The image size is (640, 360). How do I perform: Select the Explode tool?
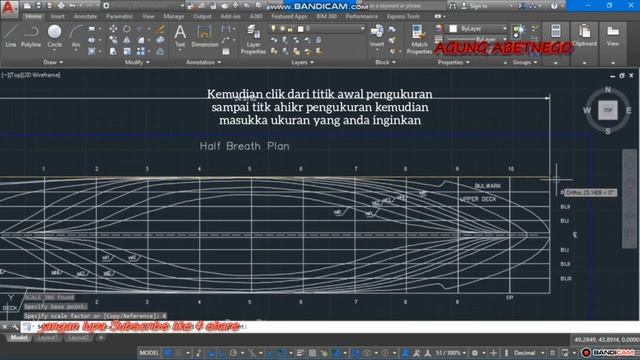(161, 40)
